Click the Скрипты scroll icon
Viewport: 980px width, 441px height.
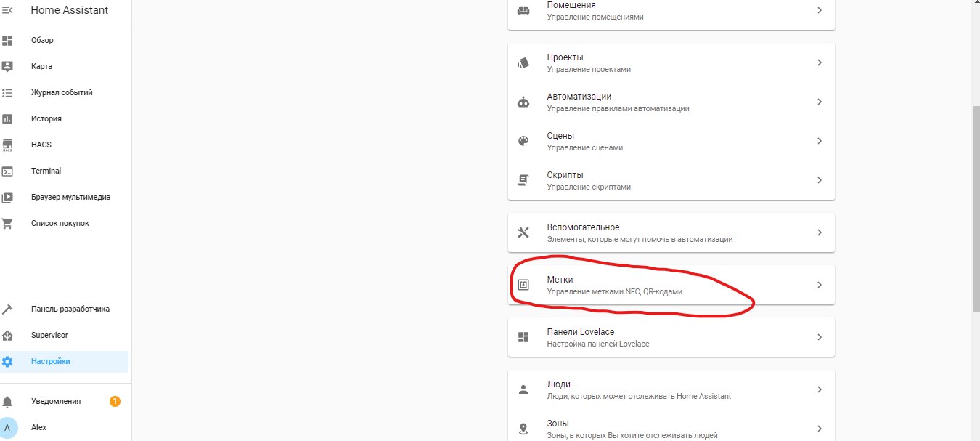523,180
